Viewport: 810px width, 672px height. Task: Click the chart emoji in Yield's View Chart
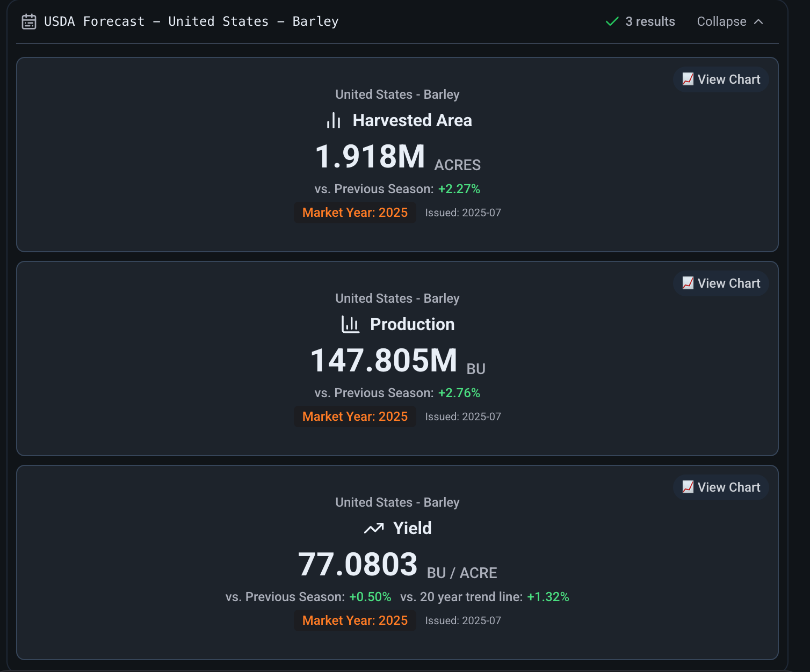688,487
